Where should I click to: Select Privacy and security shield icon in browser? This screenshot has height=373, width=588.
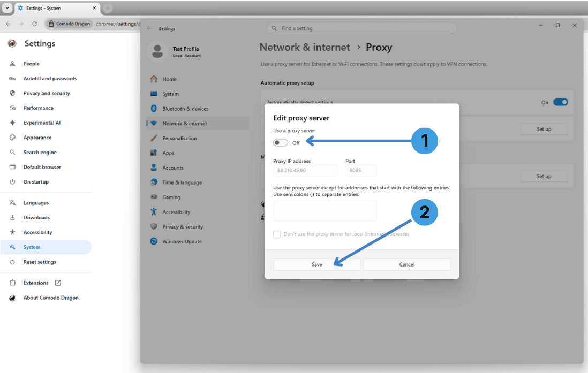pyautogui.click(x=12, y=93)
